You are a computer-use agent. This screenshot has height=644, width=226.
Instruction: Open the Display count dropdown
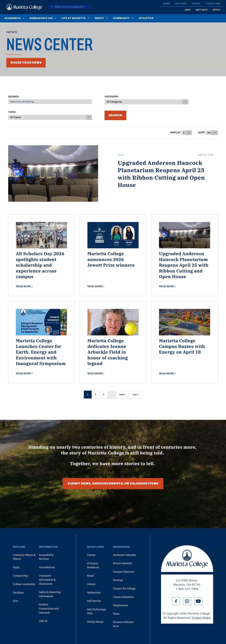186,133
